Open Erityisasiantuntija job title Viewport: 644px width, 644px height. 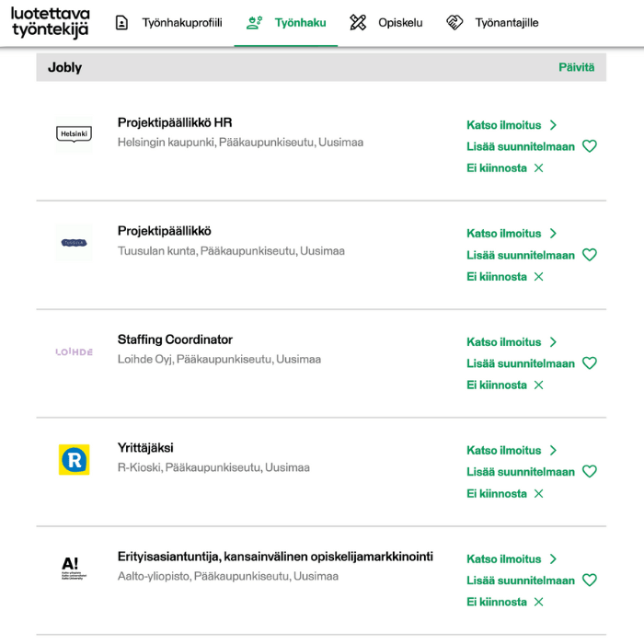point(275,557)
